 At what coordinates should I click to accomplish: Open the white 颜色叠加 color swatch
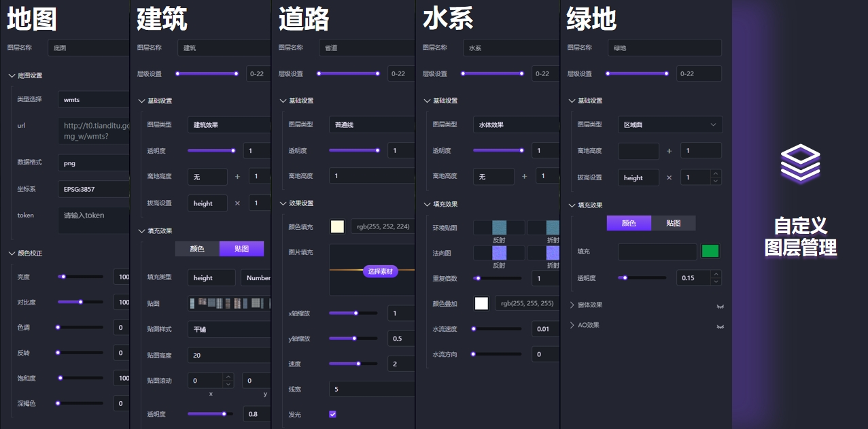(x=481, y=304)
